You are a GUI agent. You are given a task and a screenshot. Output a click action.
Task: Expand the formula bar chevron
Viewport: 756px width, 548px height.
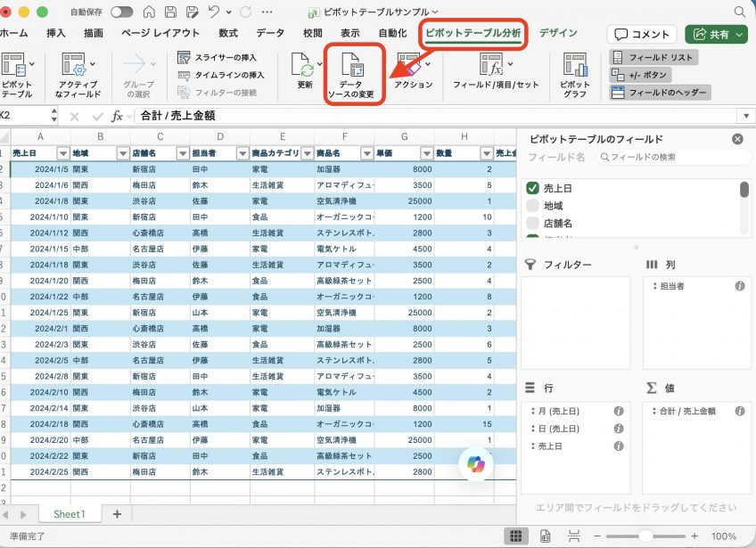(x=746, y=116)
